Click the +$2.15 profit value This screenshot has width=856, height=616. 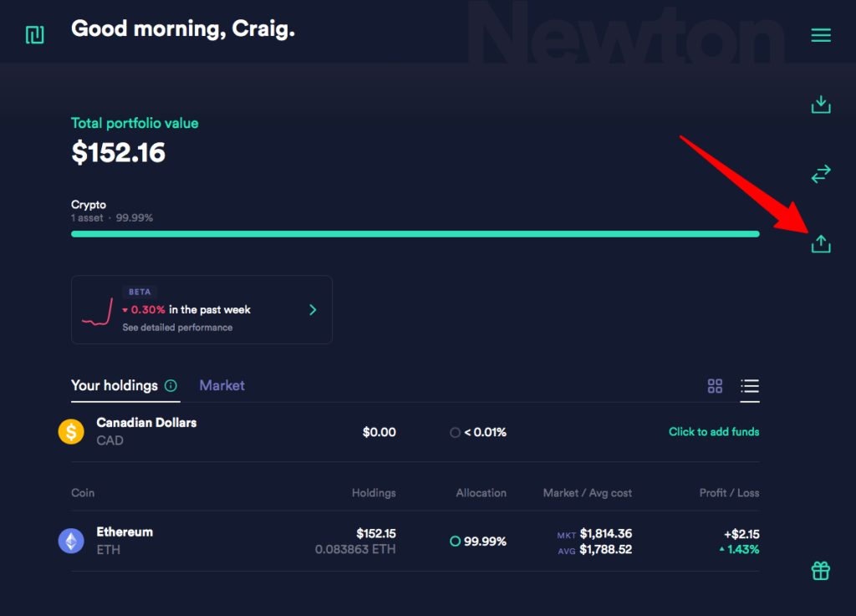click(x=741, y=534)
